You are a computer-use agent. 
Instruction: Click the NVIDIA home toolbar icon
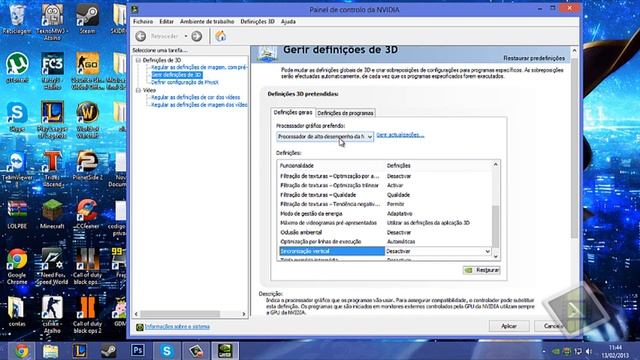tap(221, 36)
